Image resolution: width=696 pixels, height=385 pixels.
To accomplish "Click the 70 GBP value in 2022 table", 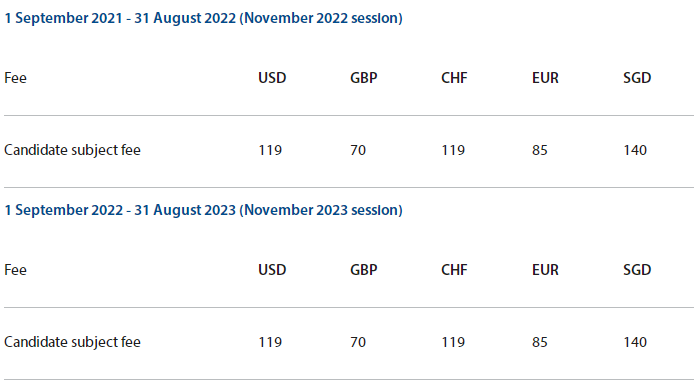I will coord(358,150).
